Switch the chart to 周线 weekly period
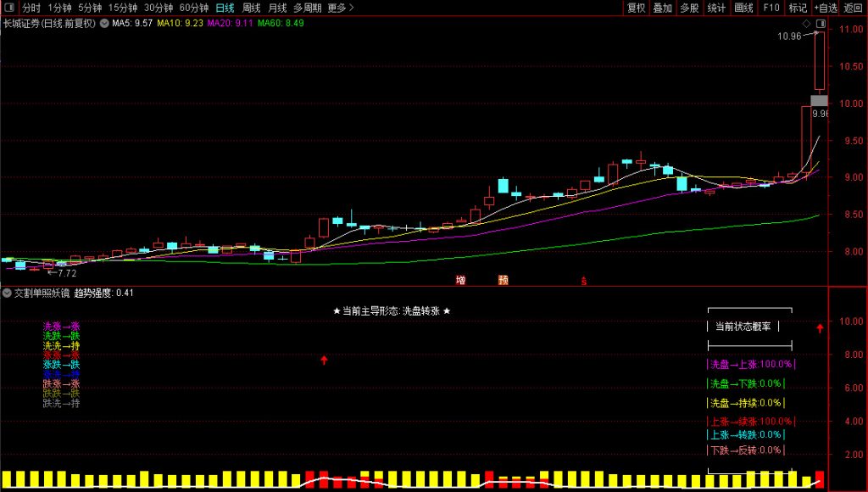The image size is (868, 492). 252,8
